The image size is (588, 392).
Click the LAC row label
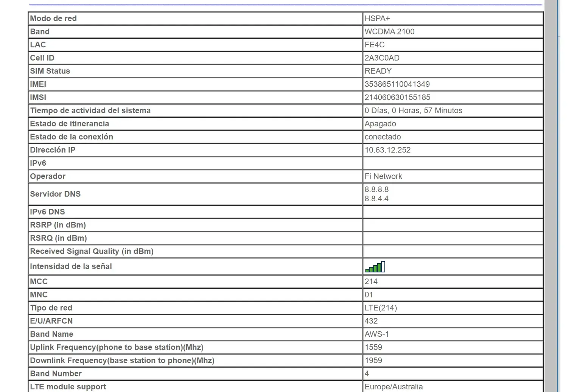[x=38, y=45]
